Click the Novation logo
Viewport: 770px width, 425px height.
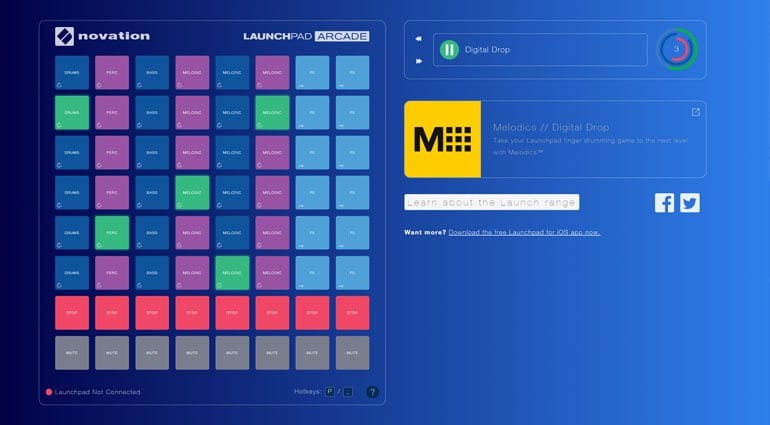(102, 36)
